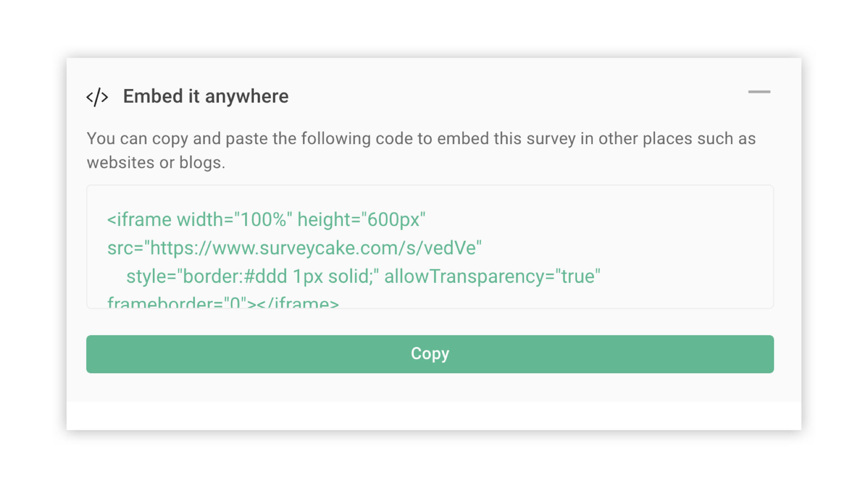The image size is (868, 488).
Task: Click the 'Embed it anywhere' heading
Action: tap(206, 96)
